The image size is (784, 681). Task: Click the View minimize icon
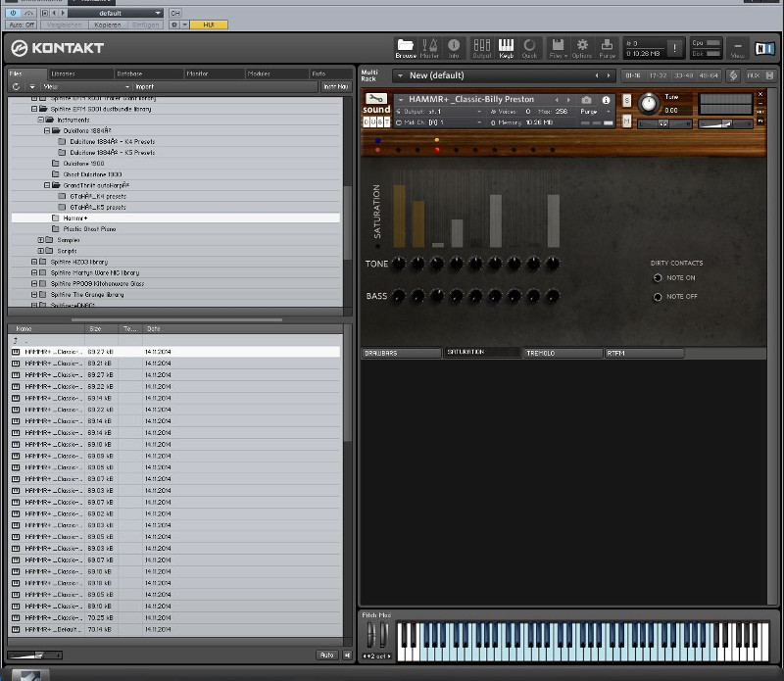(738, 48)
